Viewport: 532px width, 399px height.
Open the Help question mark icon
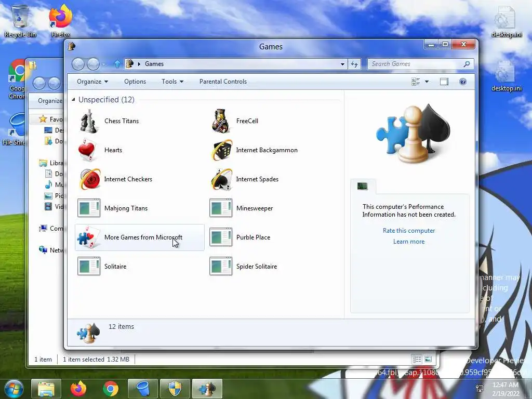click(463, 82)
